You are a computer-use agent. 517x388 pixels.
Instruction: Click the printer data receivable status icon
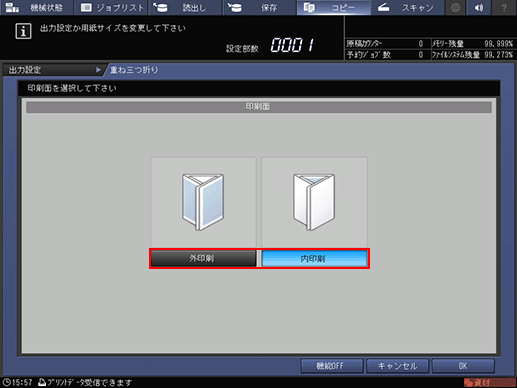point(42,382)
